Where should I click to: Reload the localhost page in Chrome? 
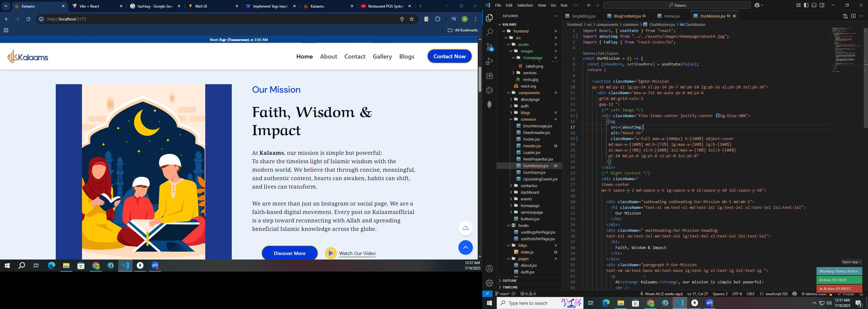28,19
